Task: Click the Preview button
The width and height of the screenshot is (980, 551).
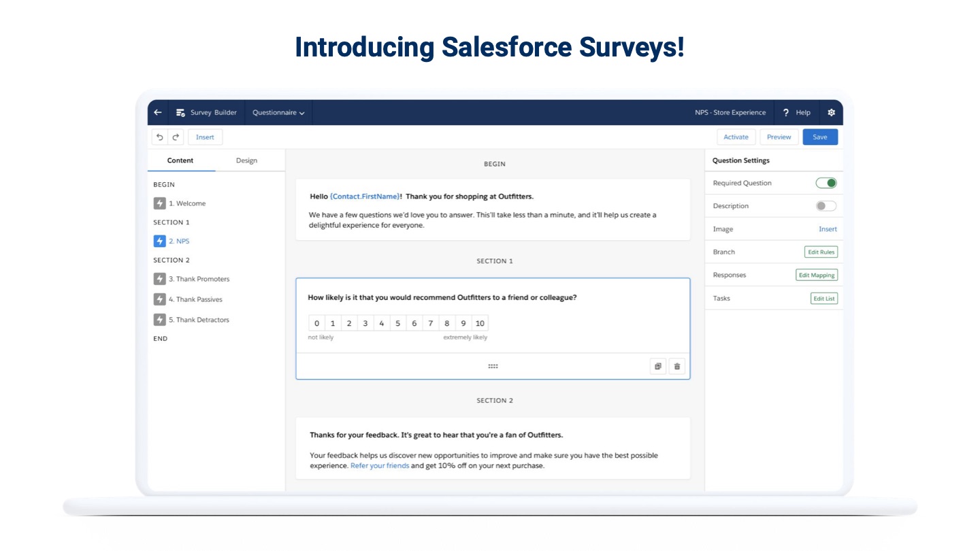Action: click(x=779, y=137)
